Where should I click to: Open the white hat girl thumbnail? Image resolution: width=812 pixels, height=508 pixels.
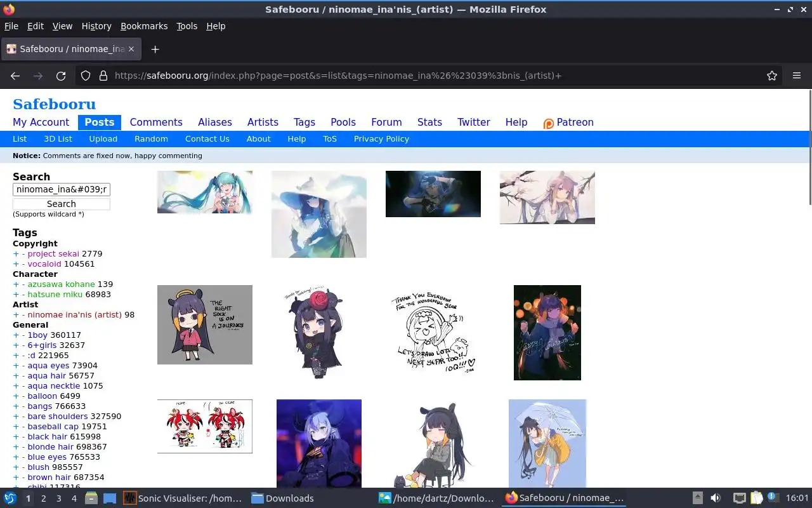(319, 214)
